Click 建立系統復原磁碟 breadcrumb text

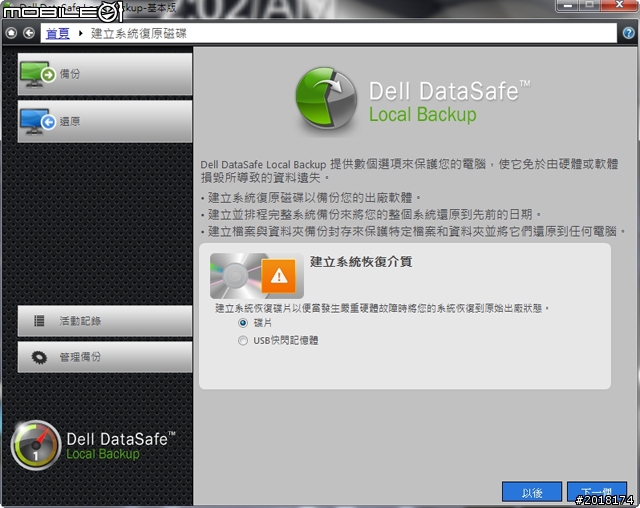pos(138,33)
